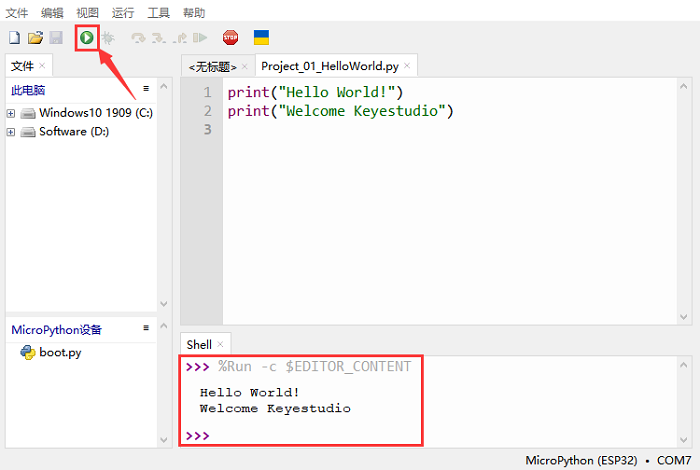Screen dimensions: 700x470
Task: Open the 工具 menu
Action: pyautogui.click(x=158, y=13)
